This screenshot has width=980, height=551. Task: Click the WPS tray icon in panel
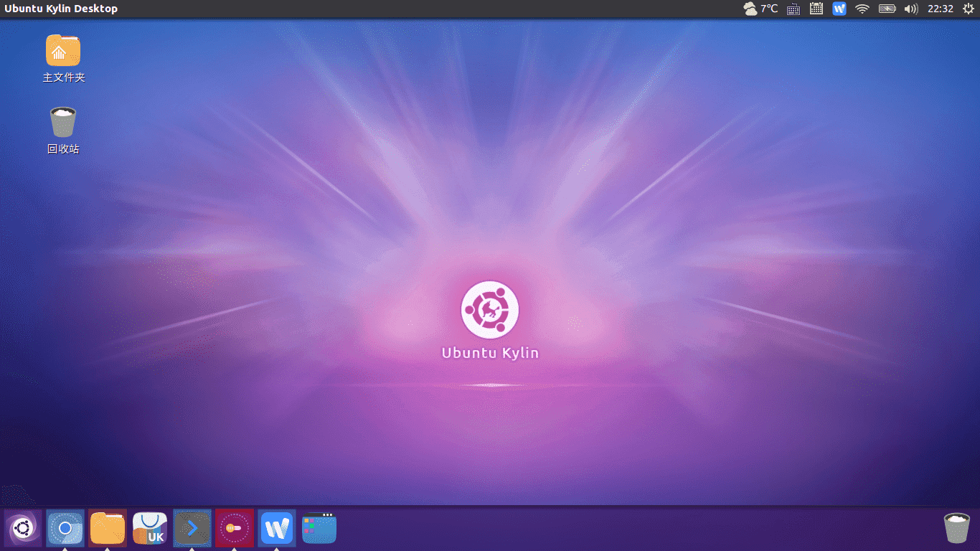839,9
